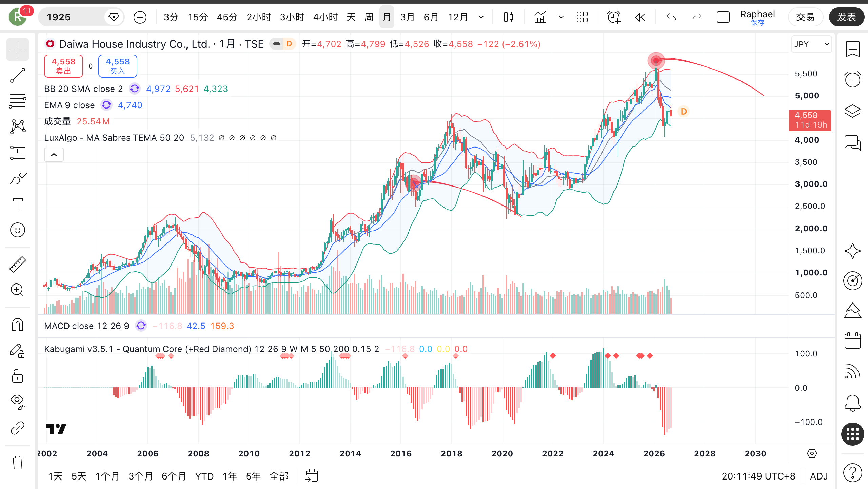This screenshot has width=868, height=489.
Task: Open the watchlist panel
Action: pyautogui.click(x=852, y=50)
